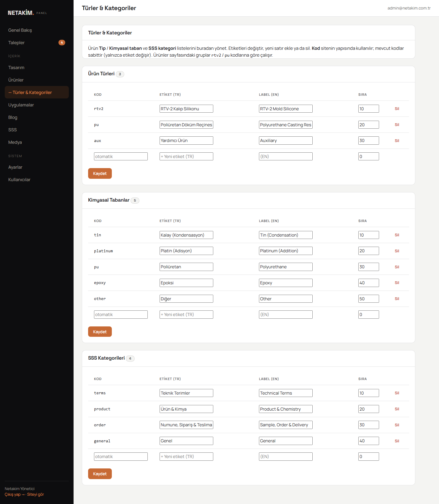Open the Uygulamalar sidebar page
439x504 pixels.
37,105
